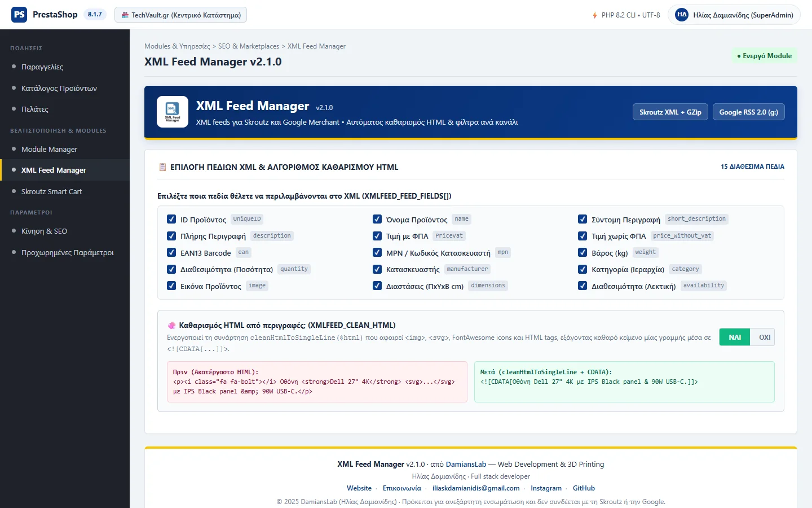Open Παραγγελίες in the sidebar
The height and width of the screenshot is (508, 812).
[65, 67]
